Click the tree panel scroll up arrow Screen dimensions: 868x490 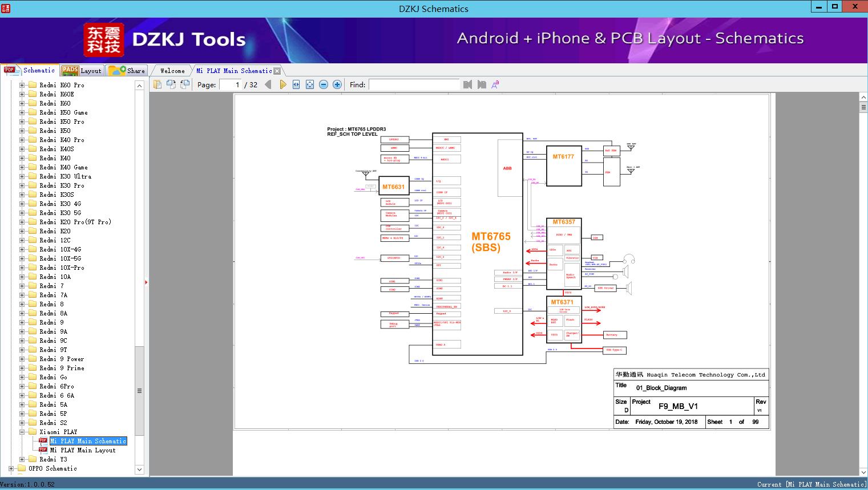(139, 86)
